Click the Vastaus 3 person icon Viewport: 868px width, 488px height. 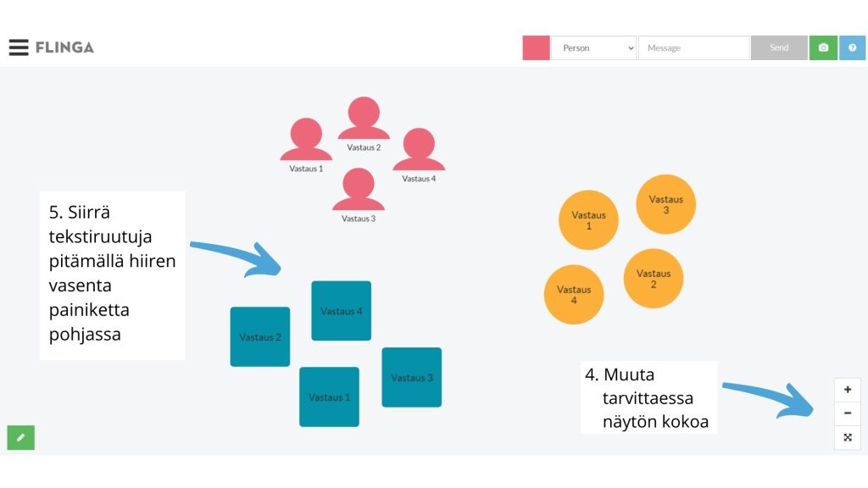pyautogui.click(x=359, y=190)
